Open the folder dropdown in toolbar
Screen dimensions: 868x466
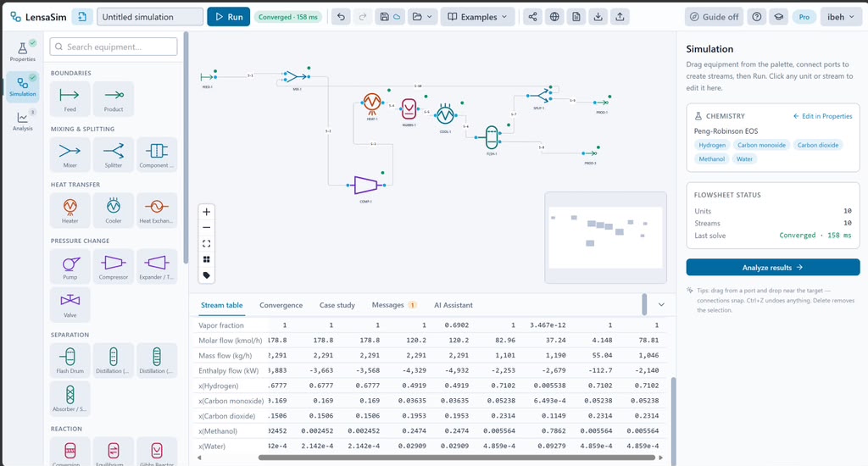coord(422,17)
